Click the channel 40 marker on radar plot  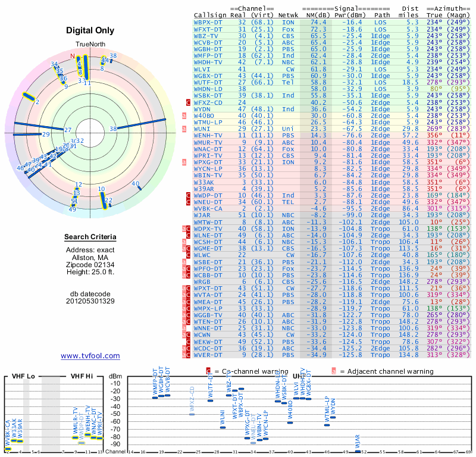[x=140, y=188]
